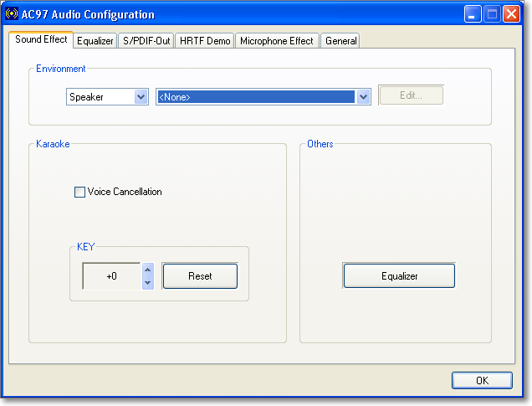The width and height of the screenshot is (532, 406).
Task: Click the AC97 speaker icon in title bar
Action: [x=12, y=13]
